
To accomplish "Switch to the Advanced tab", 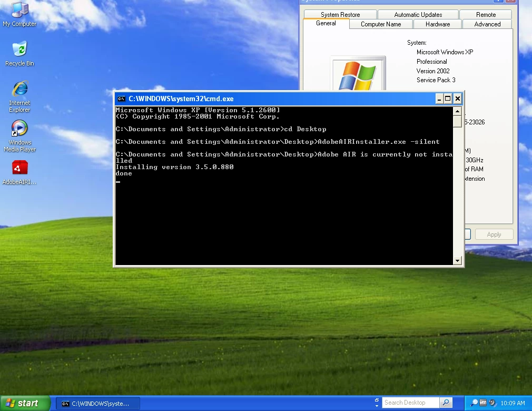I will (487, 24).
